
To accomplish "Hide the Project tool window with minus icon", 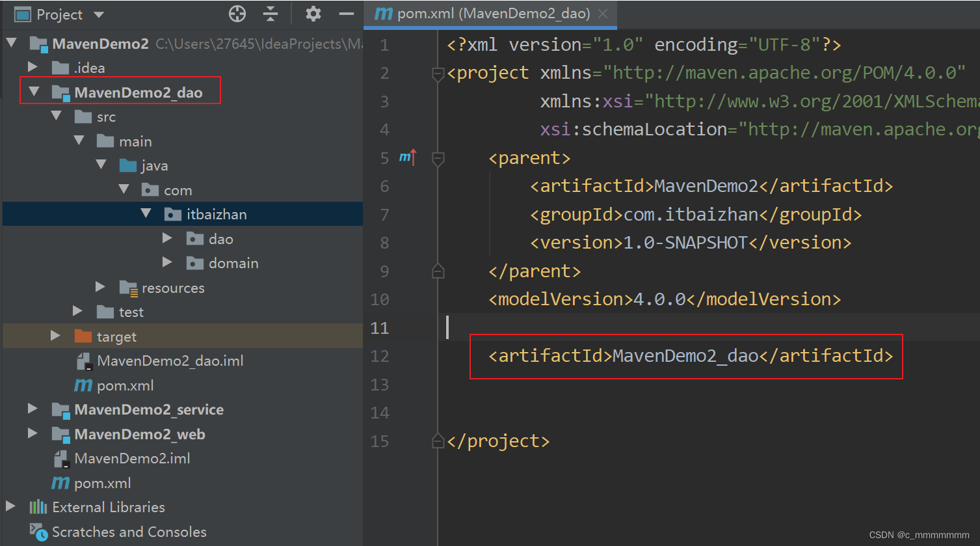I will [347, 14].
